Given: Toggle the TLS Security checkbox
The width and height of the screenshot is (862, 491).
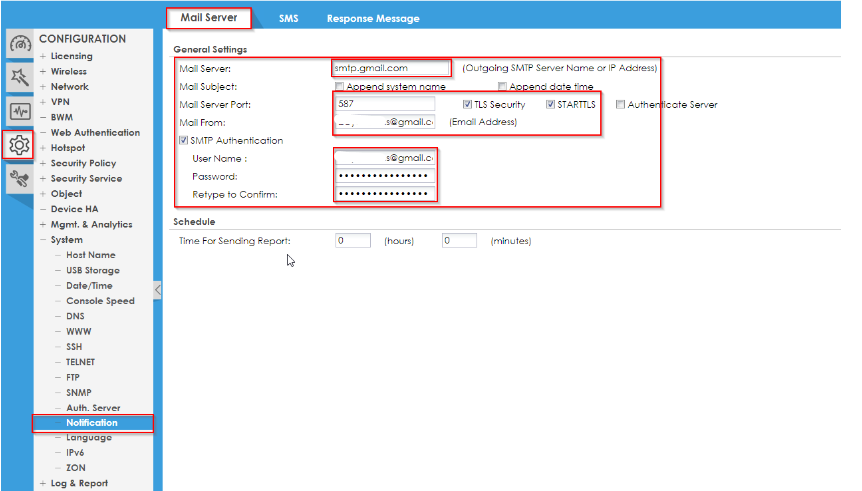Looking at the screenshot, I should [x=467, y=104].
